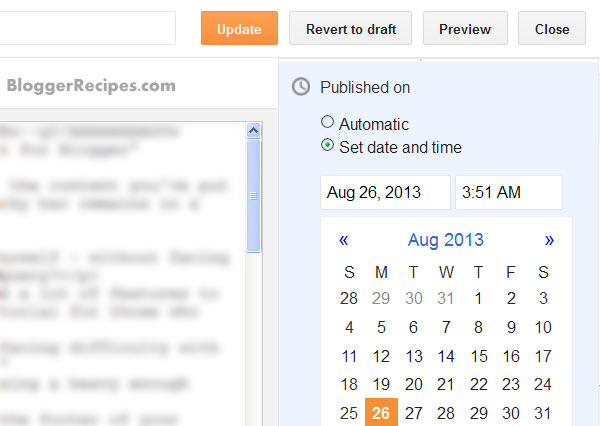Select Set date and time option
Screen dimensions: 600x426
click(327, 145)
